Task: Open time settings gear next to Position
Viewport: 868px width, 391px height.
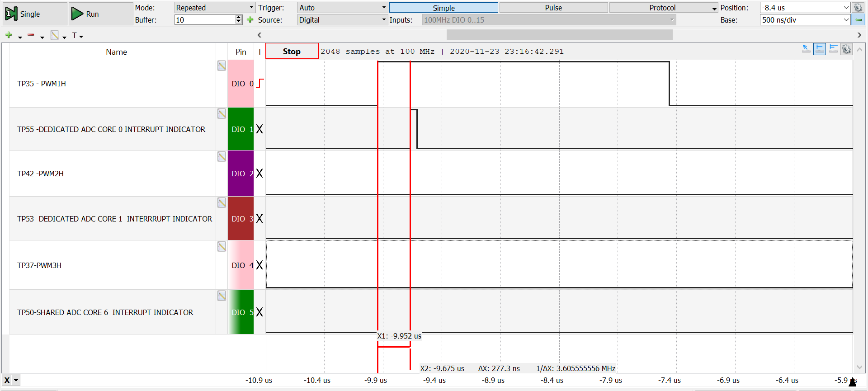Action: pyautogui.click(x=858, y=8)
